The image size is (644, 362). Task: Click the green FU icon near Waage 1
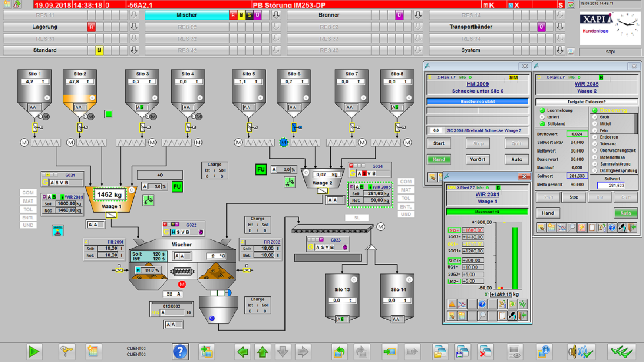pyautogui.click(x=177, y=186)
